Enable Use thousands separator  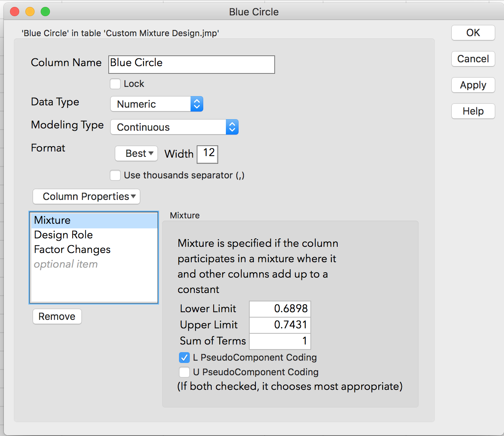coord(115,175)
